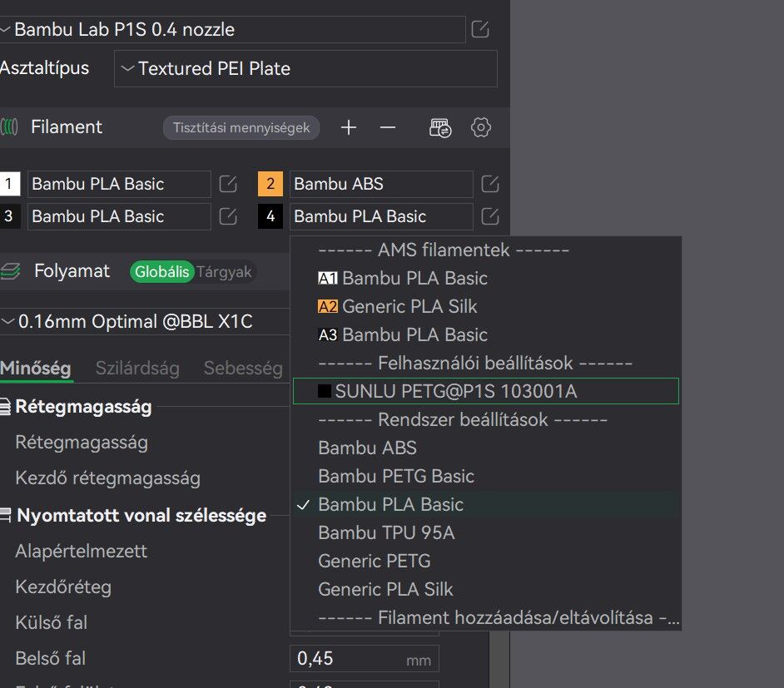
Task: Switch process scope to Tárgyak
Action: click(x=224, y=272)
